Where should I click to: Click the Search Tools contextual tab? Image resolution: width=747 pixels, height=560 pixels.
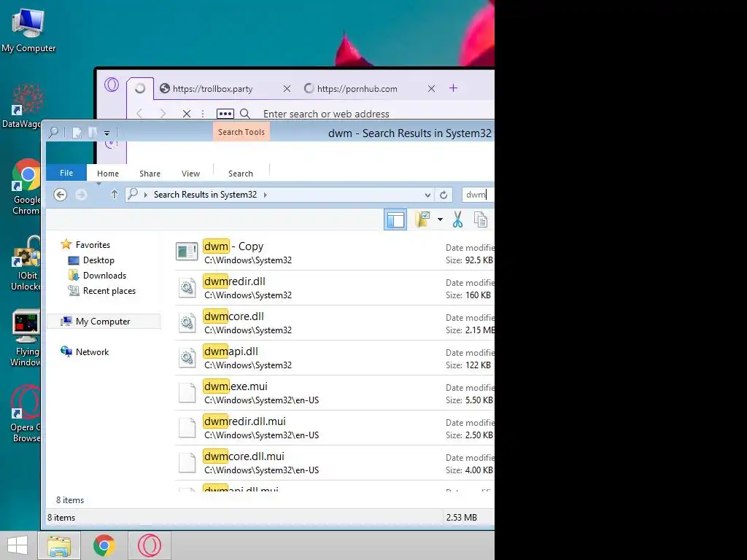(x=241, y=132)
